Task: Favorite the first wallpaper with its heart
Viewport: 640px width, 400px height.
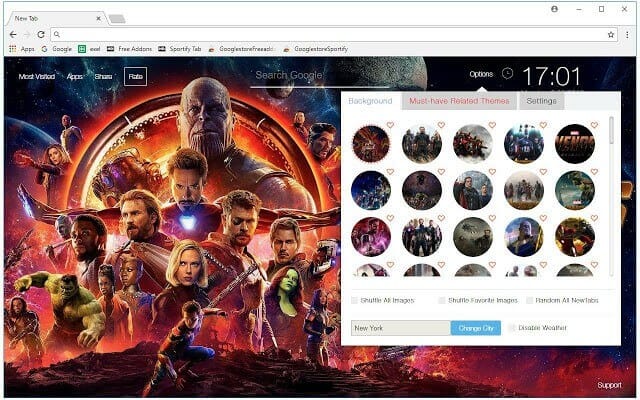Action: [x=390, y=125]
